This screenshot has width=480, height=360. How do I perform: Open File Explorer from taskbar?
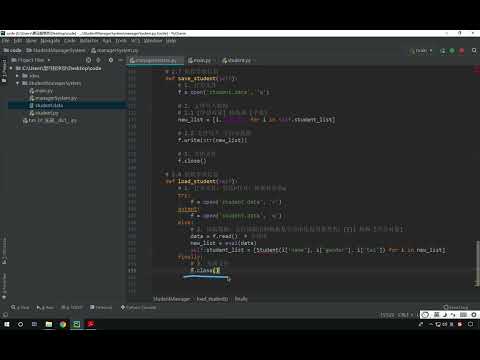pos(49,324)
